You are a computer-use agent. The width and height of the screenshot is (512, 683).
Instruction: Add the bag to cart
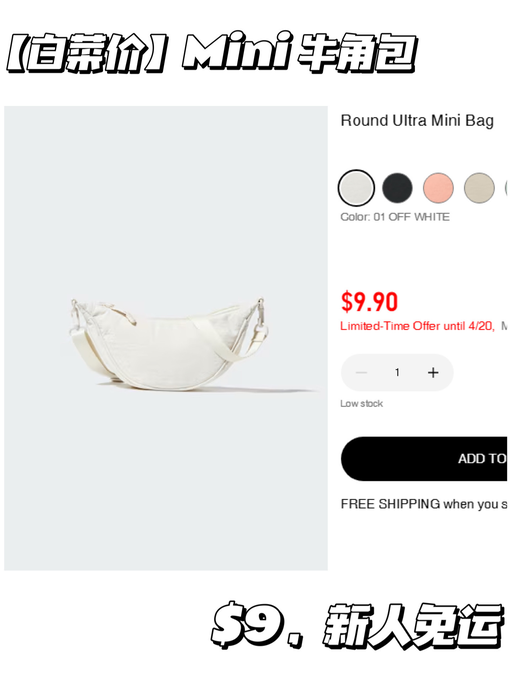(426, 459)
